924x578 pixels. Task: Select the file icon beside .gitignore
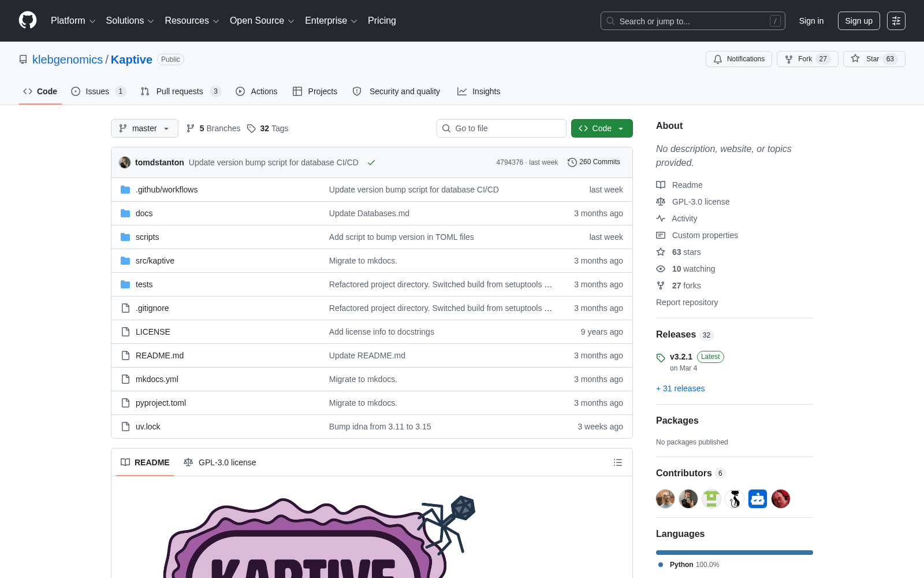click(125, 308)
